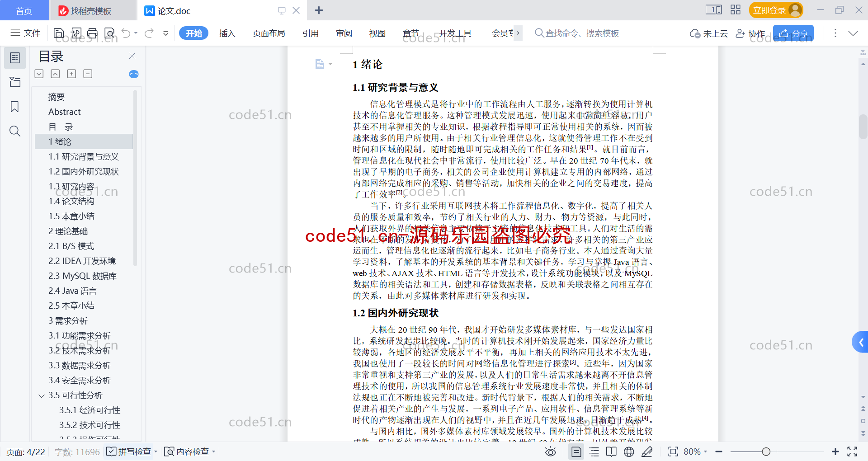Click zoom out minus button
This screenshot has width=868, height=461.
point(719,452)
